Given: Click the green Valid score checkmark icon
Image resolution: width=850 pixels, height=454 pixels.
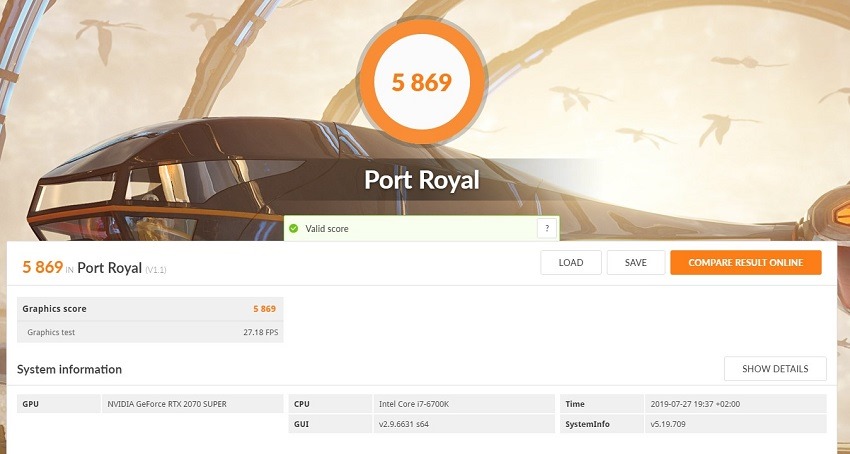Looking at the screenshot, I should pos(294,229).
